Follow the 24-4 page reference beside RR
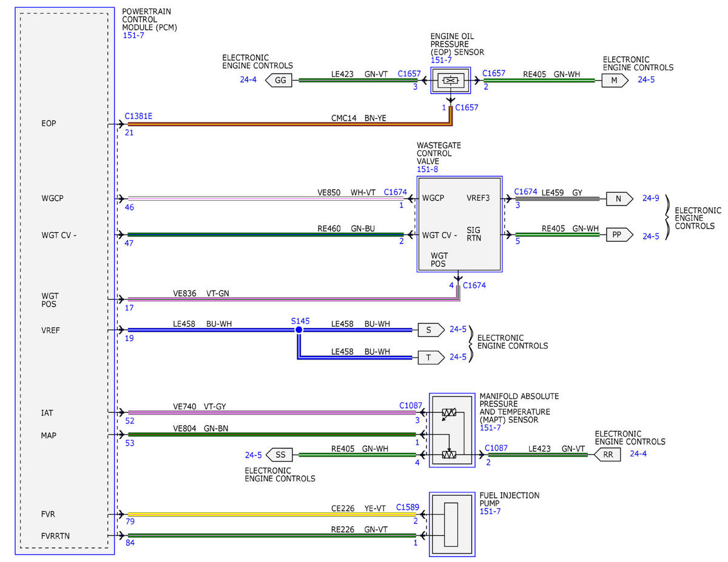The width and height of the screenshot is (728, 562). tap(639, 453)
